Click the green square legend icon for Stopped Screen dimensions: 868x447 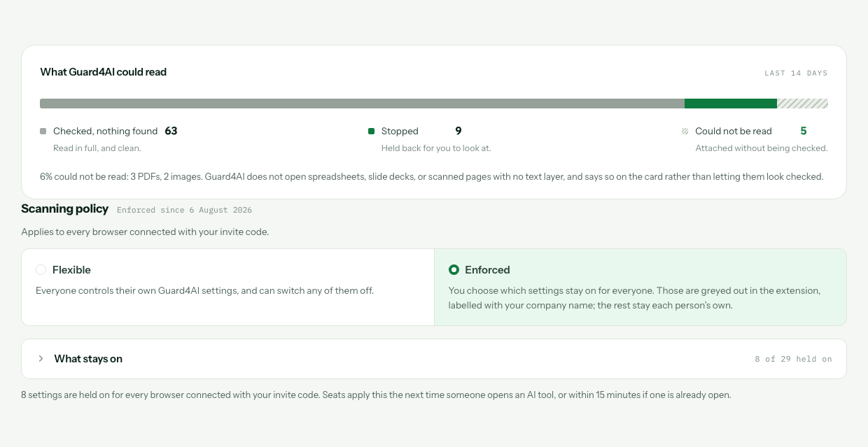[371, 132]
